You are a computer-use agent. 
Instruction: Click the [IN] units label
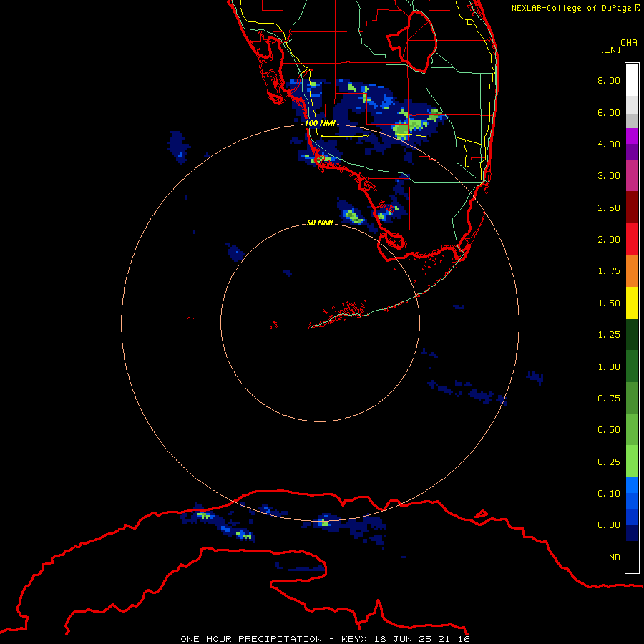coord(611,49)
